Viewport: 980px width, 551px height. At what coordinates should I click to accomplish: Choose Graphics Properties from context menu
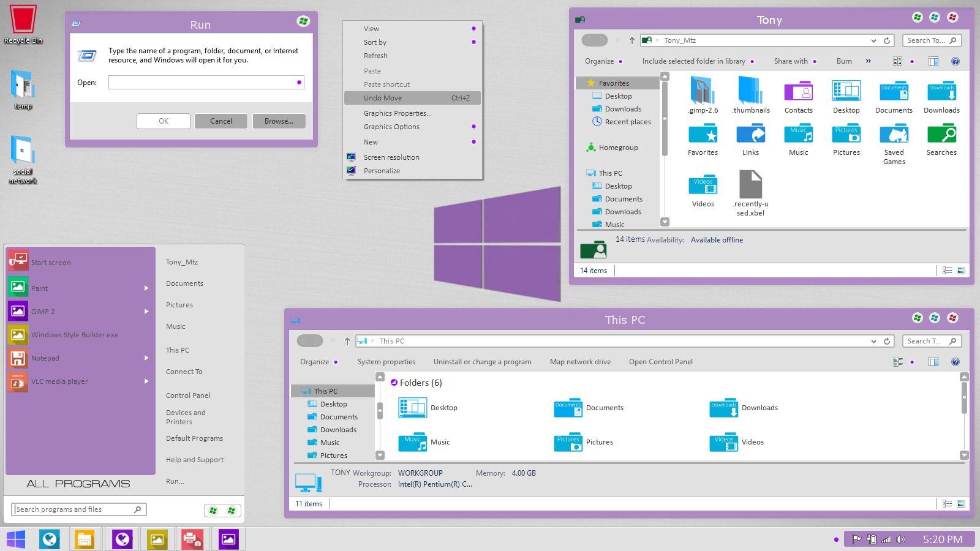pos(413,113)
